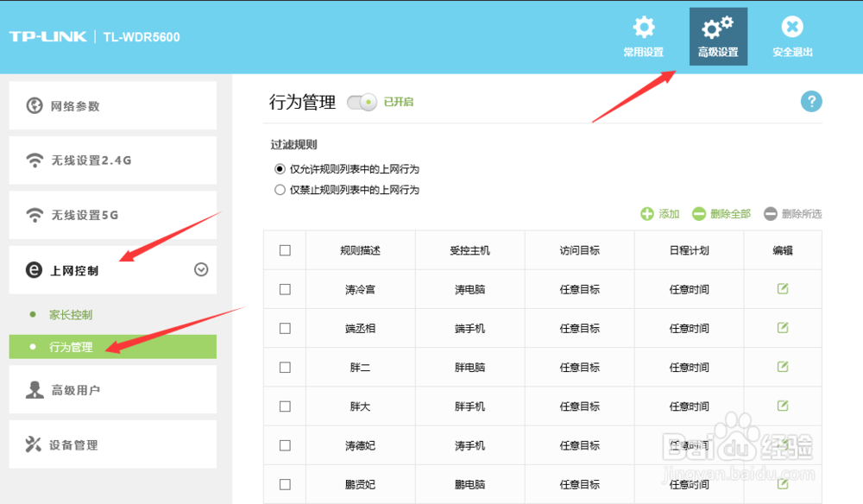Screen dimensions: 863x504
Task: Click the gray minus 删除所选 icon
Action: 771,213
